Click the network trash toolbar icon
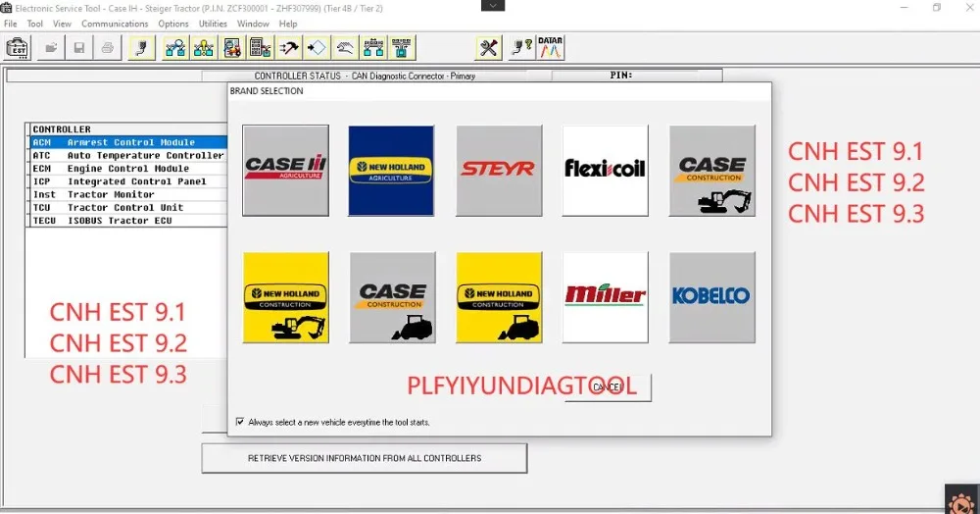The height and width of the screenshot is (514, 980). [401, 48]
